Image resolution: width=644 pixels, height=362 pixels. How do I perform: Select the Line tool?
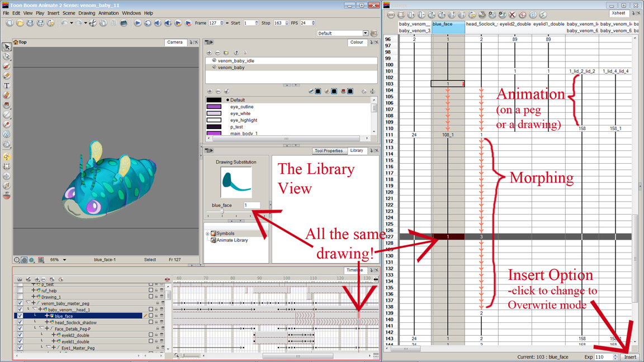(7, 115)
